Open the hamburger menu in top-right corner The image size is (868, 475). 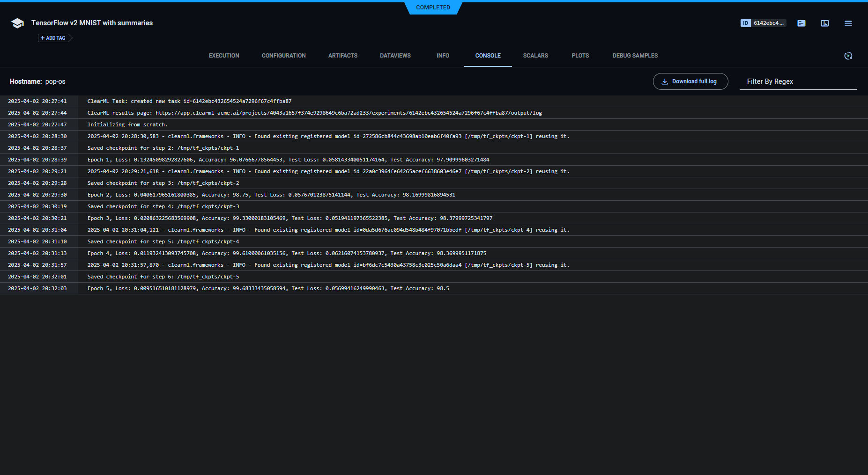(848, 23)
